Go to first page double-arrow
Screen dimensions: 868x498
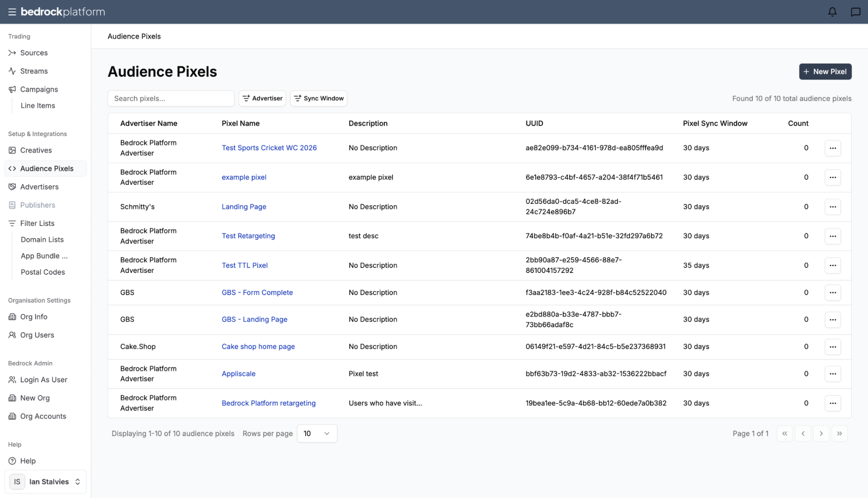785,433
